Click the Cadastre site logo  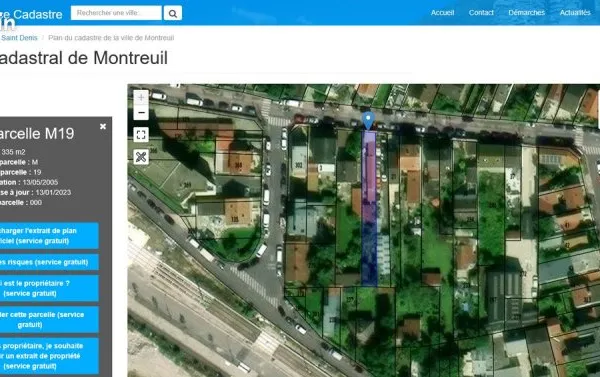(31, 15)
